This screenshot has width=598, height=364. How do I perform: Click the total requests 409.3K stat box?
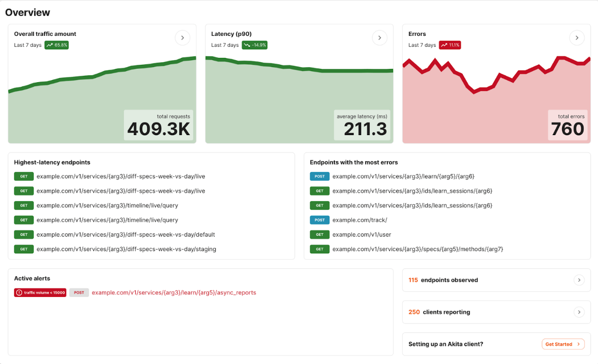tap(159, 125)
